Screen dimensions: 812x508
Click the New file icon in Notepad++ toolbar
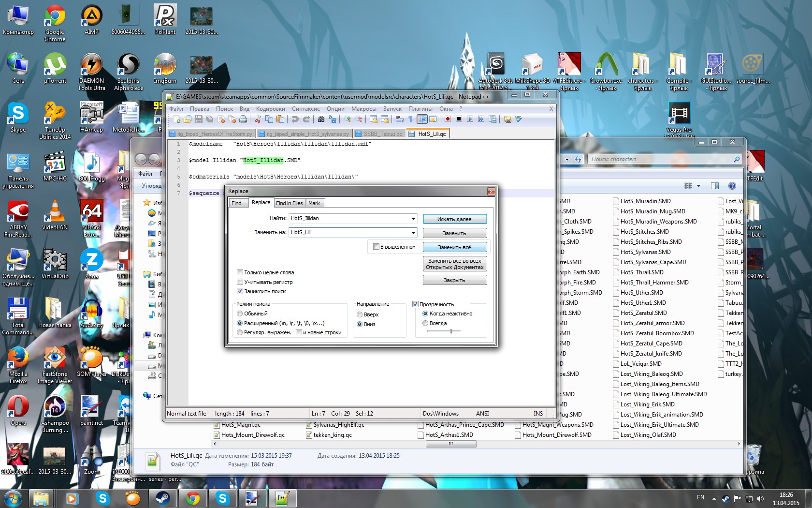[x=176, y=119]
